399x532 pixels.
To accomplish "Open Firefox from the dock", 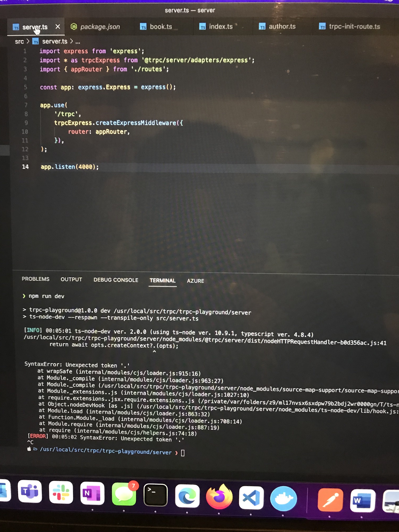I will [219, 497].
